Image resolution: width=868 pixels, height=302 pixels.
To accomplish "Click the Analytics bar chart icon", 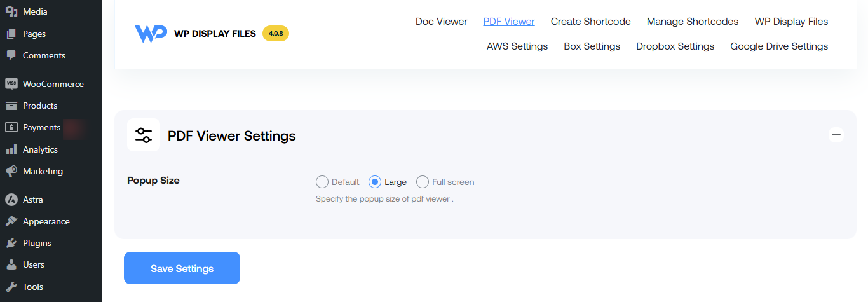I will click(11, 149).
